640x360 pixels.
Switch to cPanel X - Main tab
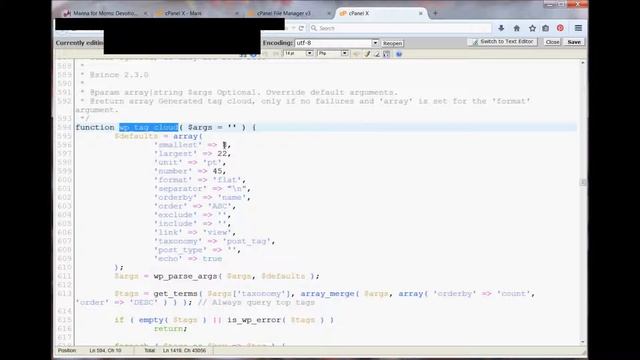195,13
